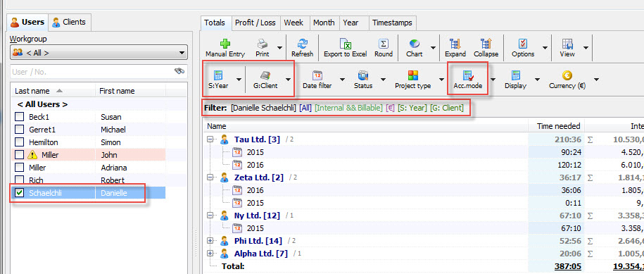Click the [Internal && Billable] filter tag
644x274 pixels.
[349, 108]
